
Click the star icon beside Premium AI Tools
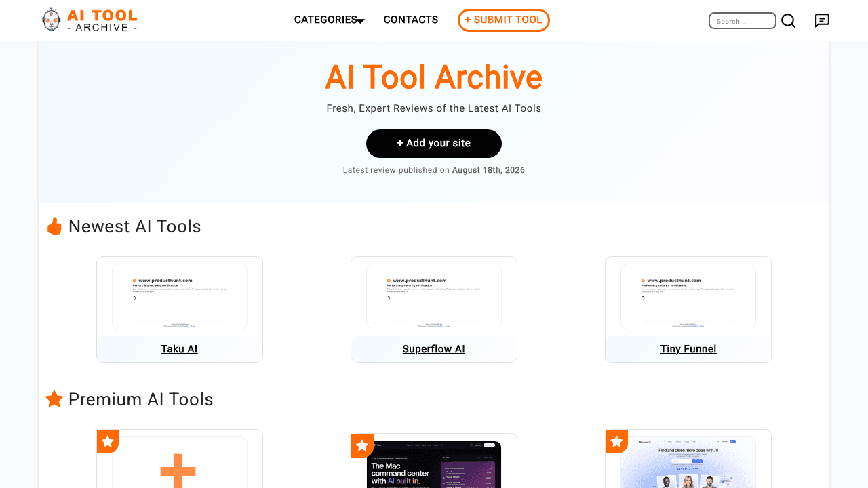point(54,399)
